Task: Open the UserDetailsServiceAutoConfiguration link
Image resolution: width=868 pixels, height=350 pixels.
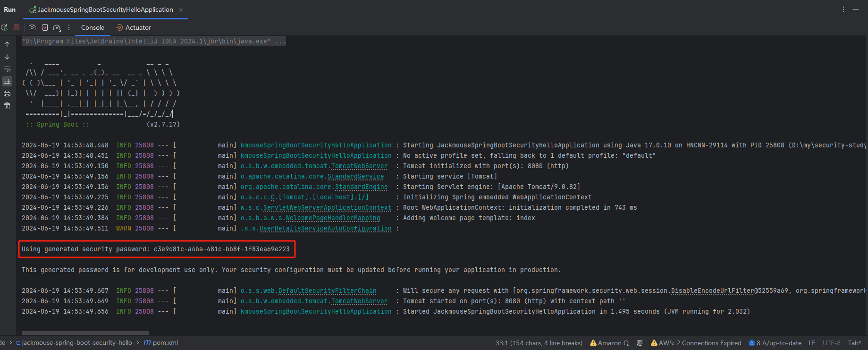Action: (325, 229)
